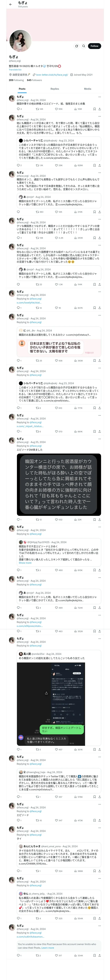Open the 645 Followers list
Image resolution: width=110 pixels, height=980 pixels.
(x=35, y=80)
